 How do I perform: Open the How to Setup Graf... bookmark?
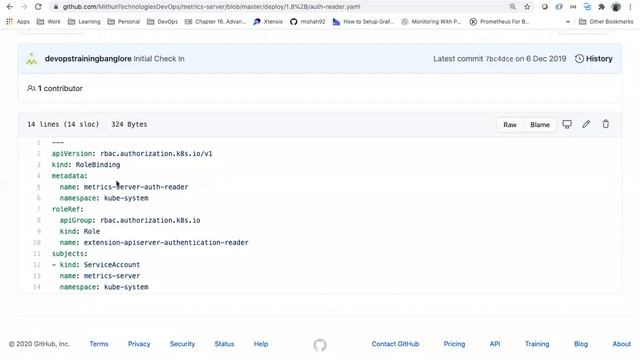click(363, 22)
